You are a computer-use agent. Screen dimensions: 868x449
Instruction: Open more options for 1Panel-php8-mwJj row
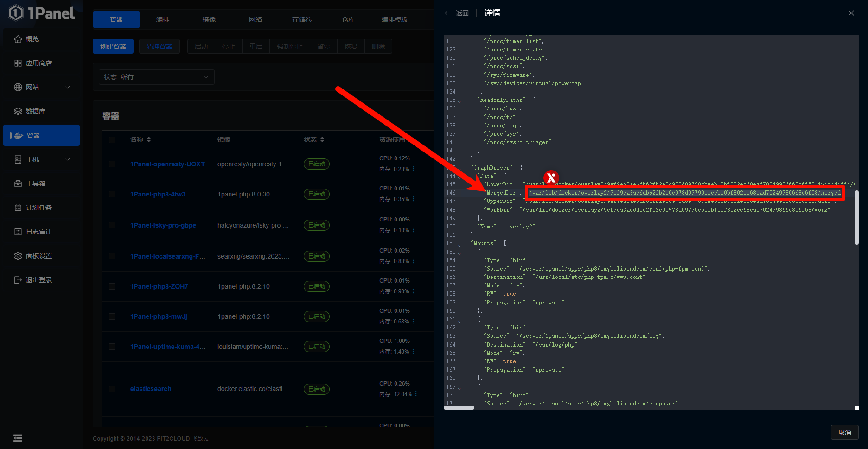(x=413, y=322)
